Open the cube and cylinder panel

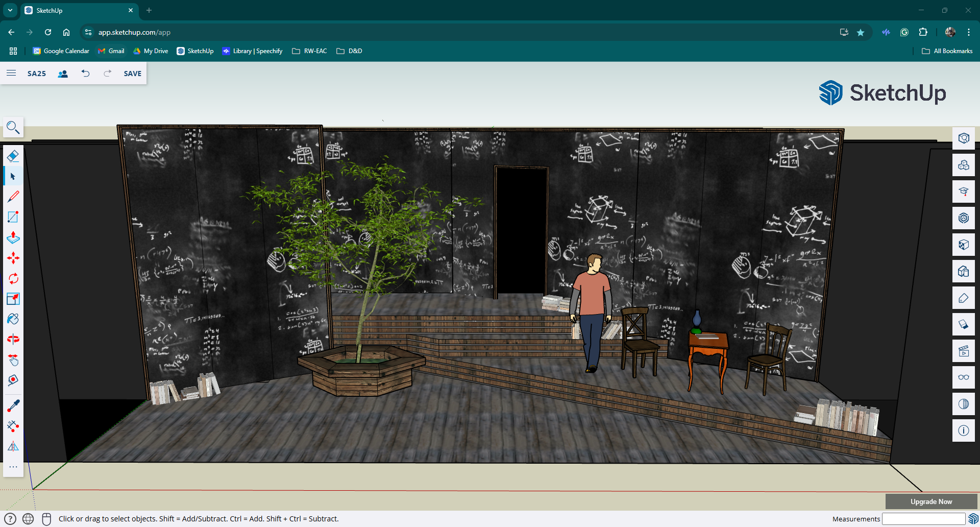tap(964, 271)
